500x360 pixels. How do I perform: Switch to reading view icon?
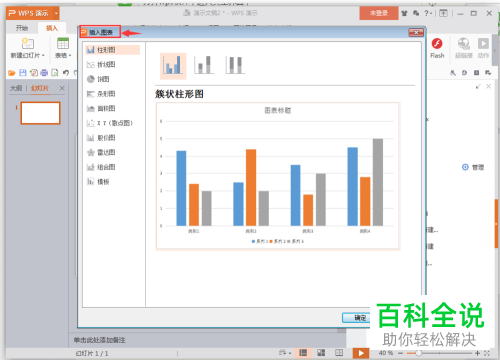pyautogui.click(x=339, y=353)
